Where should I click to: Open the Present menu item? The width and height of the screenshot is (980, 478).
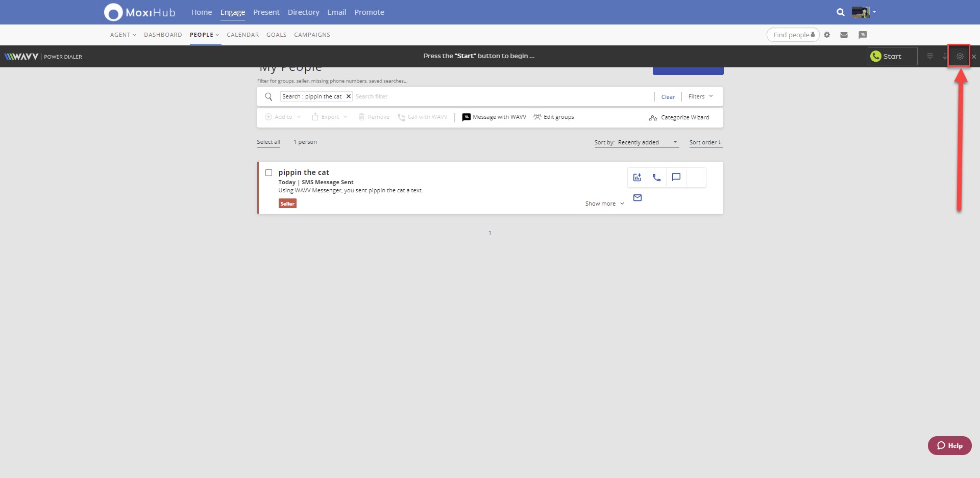tap(266, 12)
